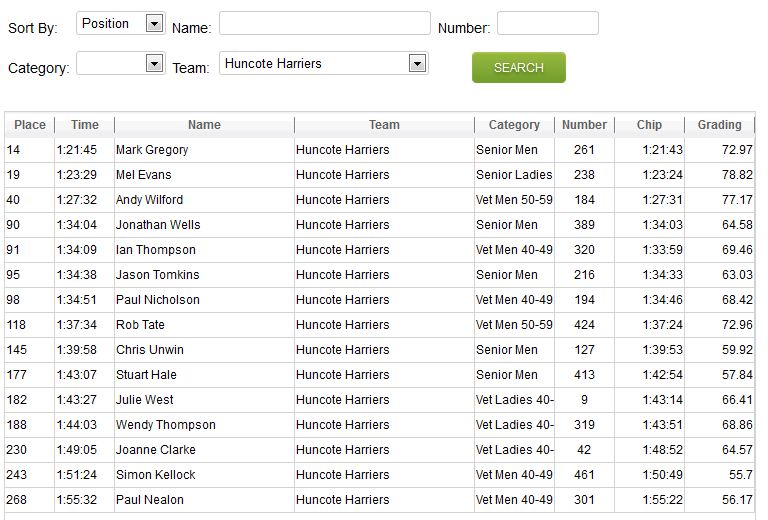
Task: Click the Team column header
Action: (x=384, y=125)
